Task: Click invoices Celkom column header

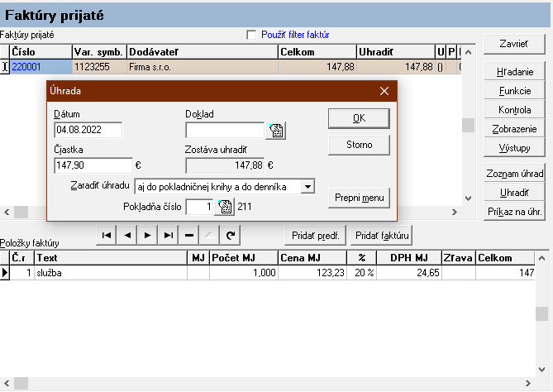Action: (x=317, y=52)
